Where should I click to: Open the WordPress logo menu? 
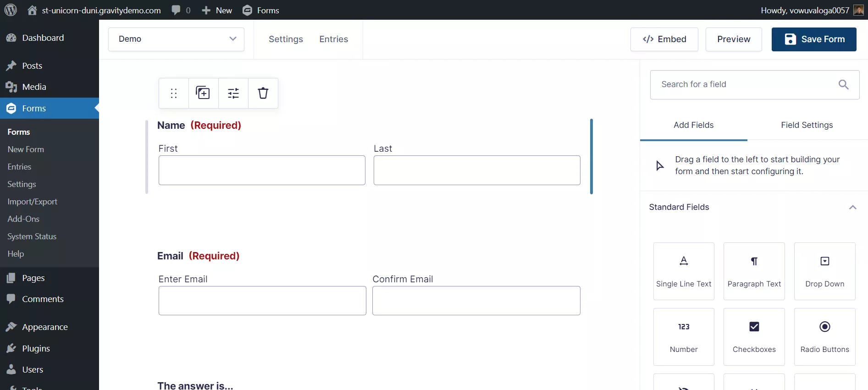click(x=11, y=10)
